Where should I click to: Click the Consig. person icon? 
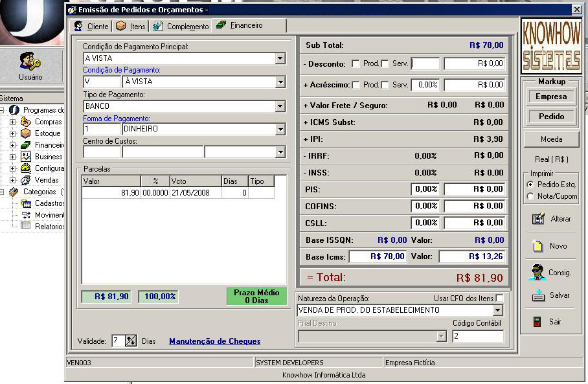click(x=537, y=273)
